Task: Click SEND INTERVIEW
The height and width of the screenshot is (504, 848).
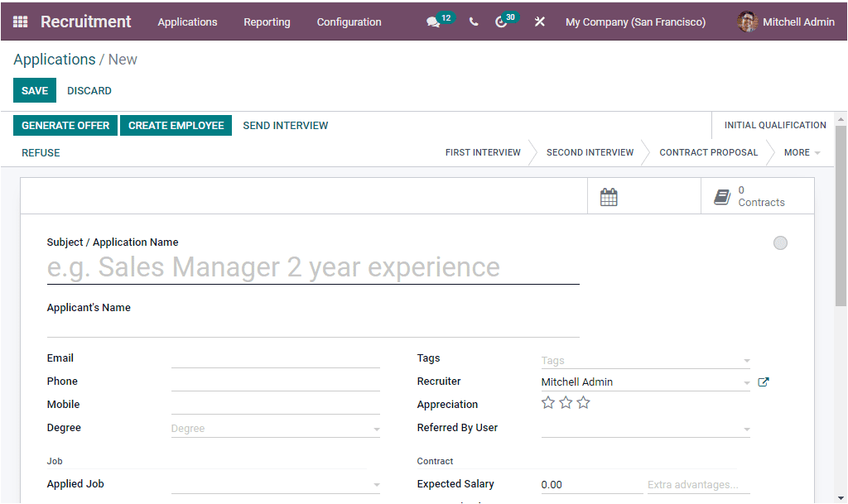Action: click(x=285, y=125)
